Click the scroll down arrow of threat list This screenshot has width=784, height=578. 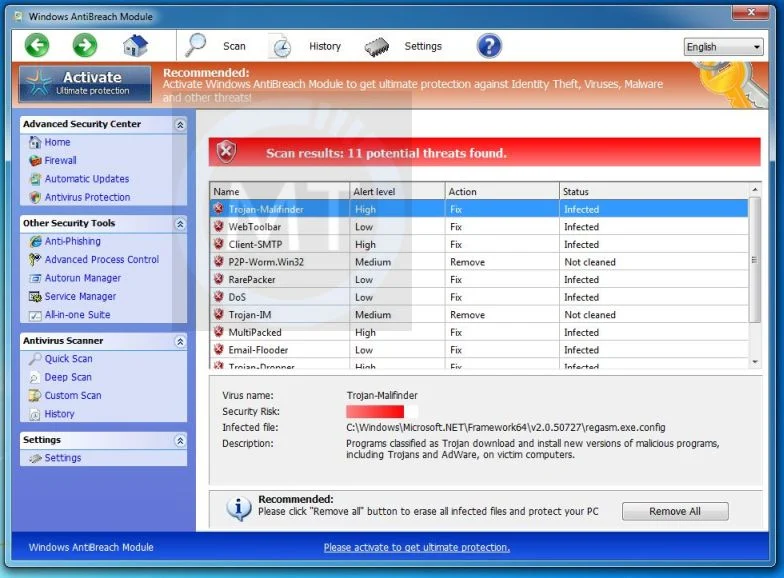754,362
